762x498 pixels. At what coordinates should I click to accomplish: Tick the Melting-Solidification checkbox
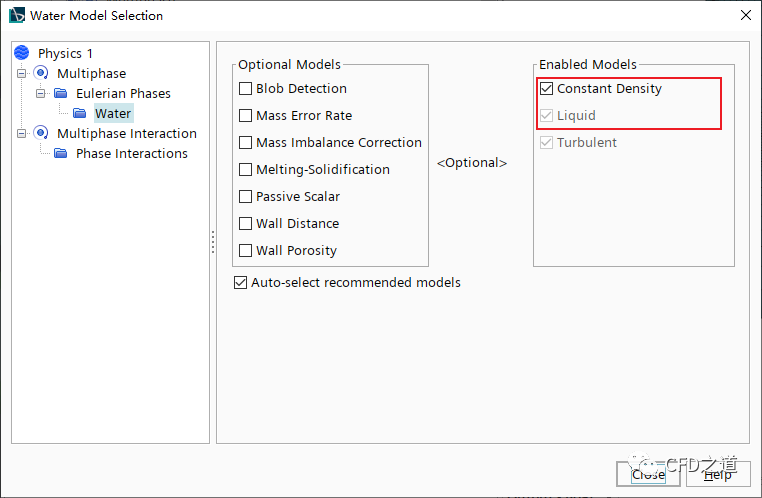pyautogui.click(x=246, y=170)
